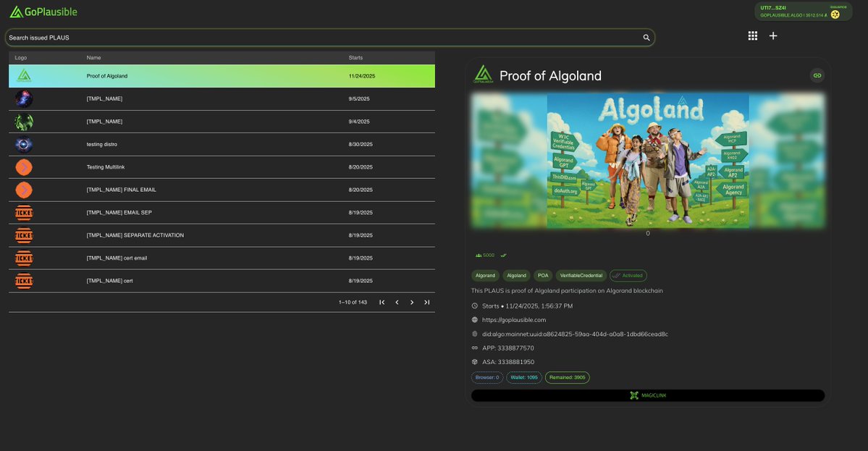868x451 pixels.
Task: Click the ticket logo of [TMPL_NAME] cert row
Action: tap(24, 281)
